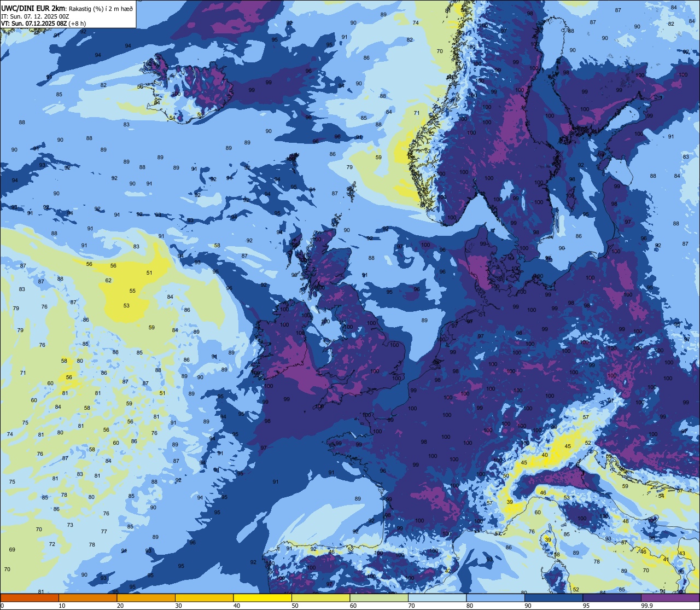
Task: Click the '(+8 h)' forecast offset text
Action: click(77, 24)
